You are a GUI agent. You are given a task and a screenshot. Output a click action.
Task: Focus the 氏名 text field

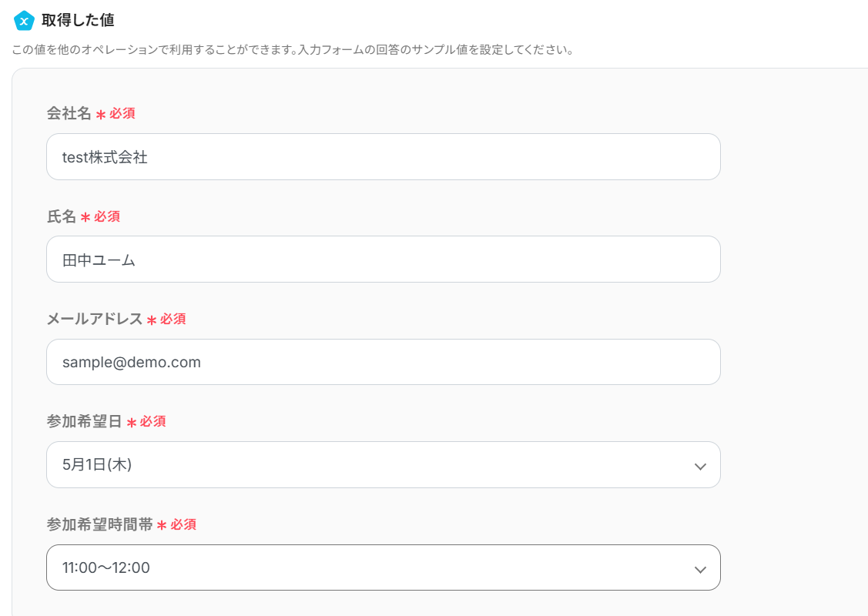[x=383, y=259]
